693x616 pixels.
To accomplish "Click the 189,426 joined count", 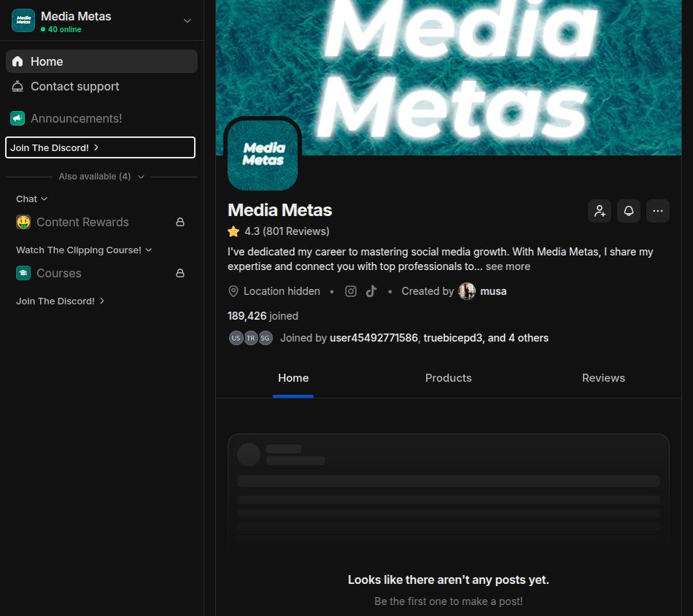I will tap(263, 316).
